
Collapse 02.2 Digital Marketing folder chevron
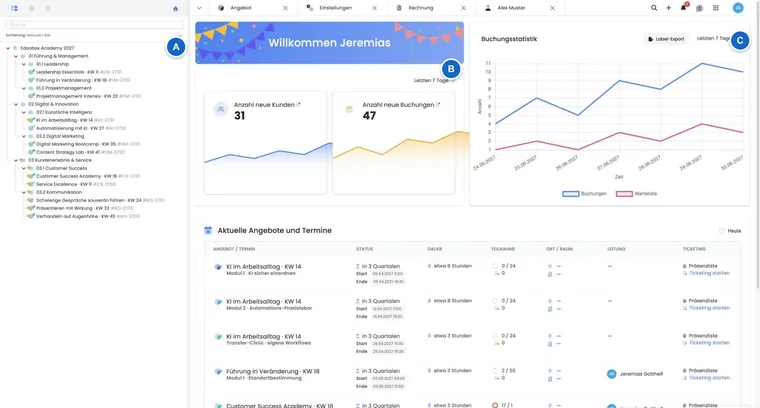pos(24,136)
